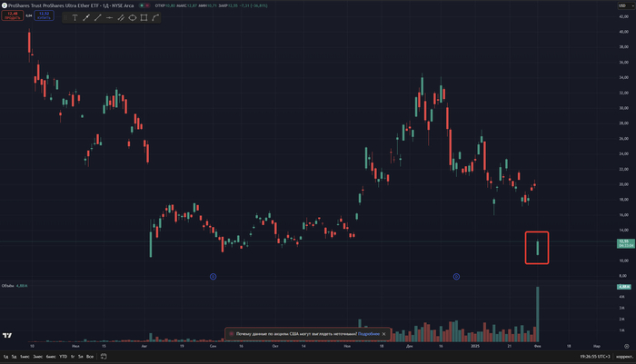This screenshot has height=364, width=636.
Task: Set range to YTD
Action: coord(64,357)
